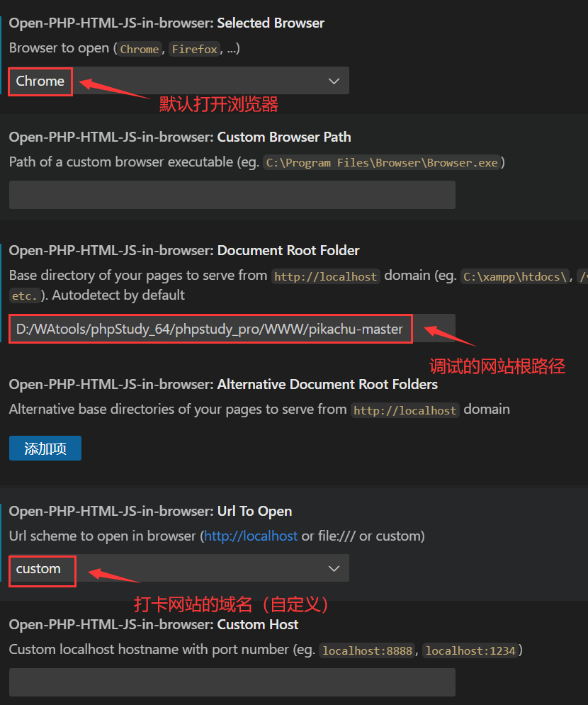Screen dimensions: 588x705
Task: Click the chevron arrow of the Url To Open combo box
Action: point(334,569)
